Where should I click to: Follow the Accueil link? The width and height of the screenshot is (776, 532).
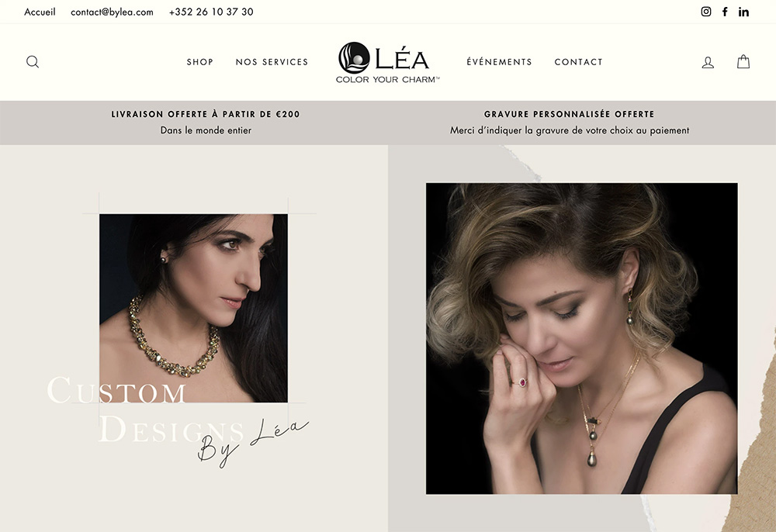point(40,12)
